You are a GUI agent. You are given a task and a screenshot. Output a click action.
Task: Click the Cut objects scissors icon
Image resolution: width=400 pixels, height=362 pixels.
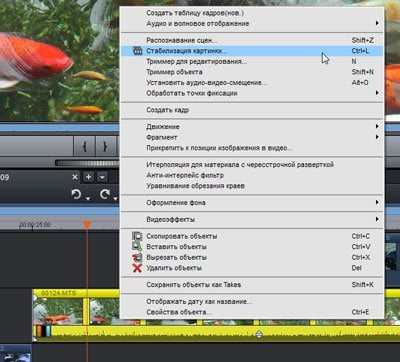coord(137,257)
